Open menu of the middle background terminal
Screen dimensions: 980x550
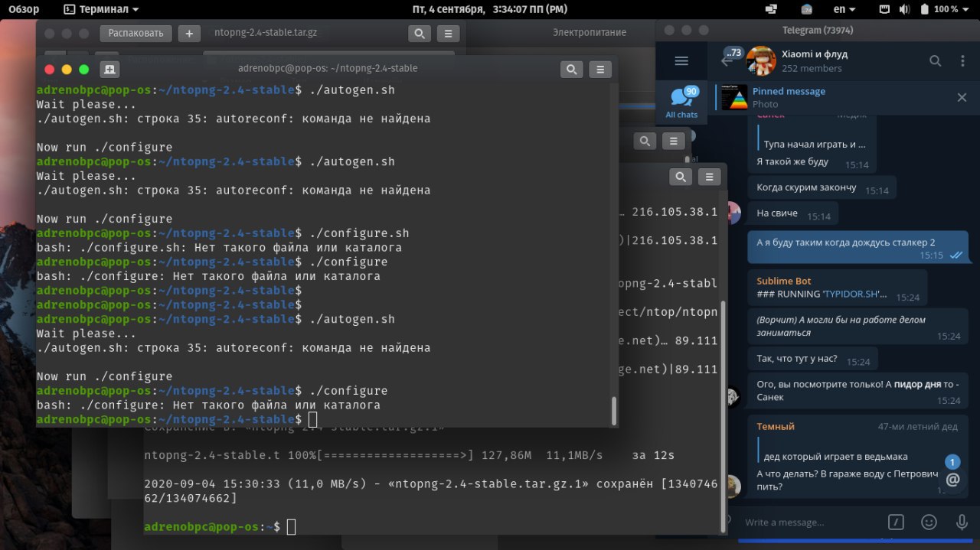point(673,141)
